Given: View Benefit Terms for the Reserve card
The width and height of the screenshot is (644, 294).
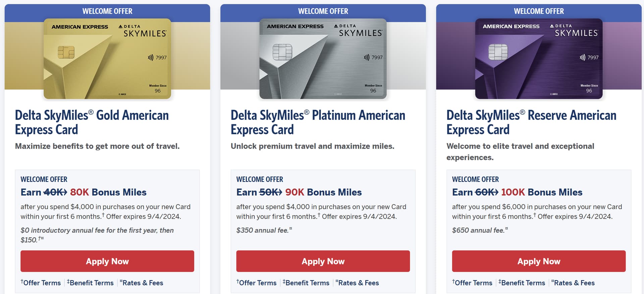Looking at the screenshot, I should [x=522, y=283].
